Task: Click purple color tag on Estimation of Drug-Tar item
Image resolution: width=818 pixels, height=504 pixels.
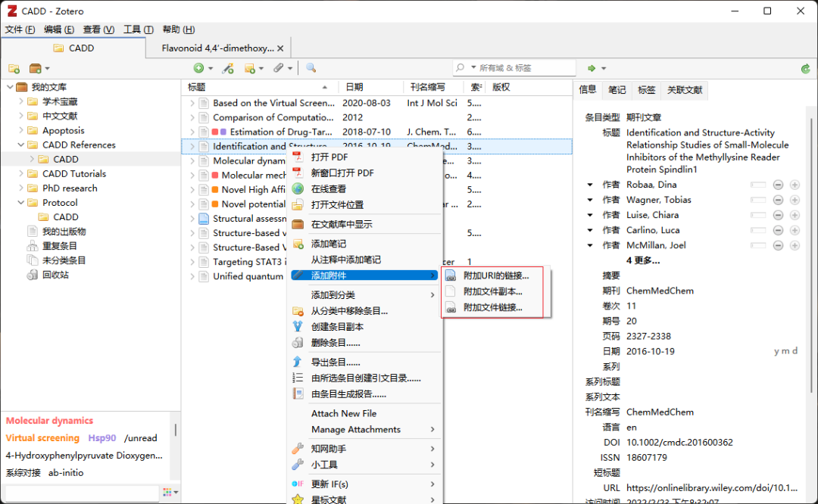Action: point(223,132)
